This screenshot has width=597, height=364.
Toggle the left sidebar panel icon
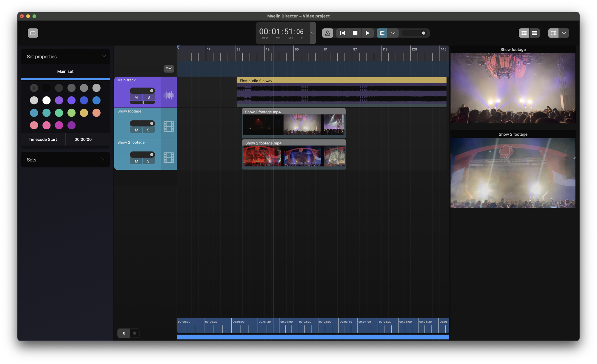(x=33, y=33)
